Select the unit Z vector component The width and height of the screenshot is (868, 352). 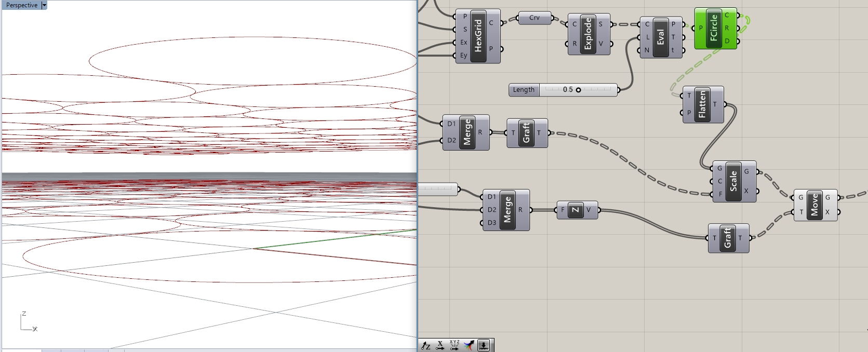tap(575, 210)
